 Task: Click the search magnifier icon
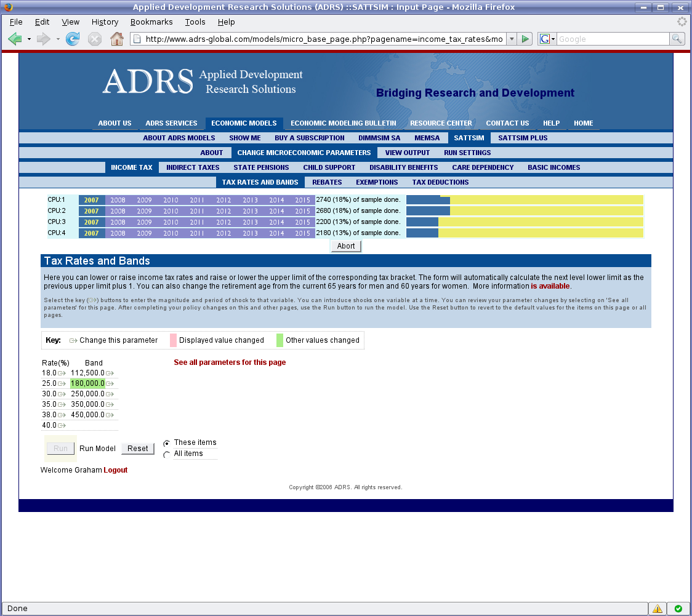[677, 39]
